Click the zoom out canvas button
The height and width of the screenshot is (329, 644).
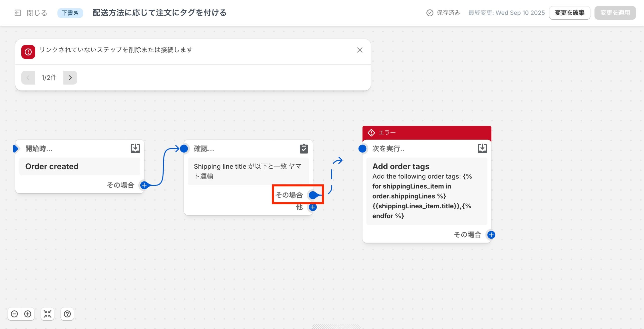tap(14, 314)
